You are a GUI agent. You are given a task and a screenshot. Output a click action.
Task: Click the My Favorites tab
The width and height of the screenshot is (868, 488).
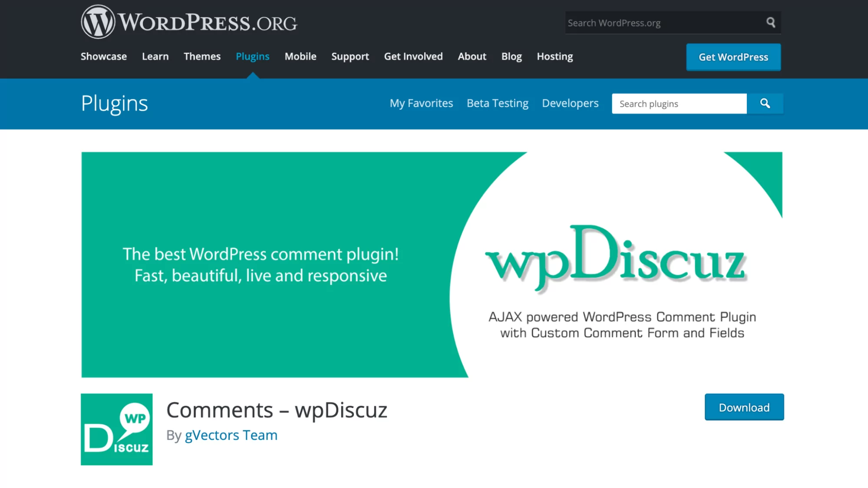(x=422, y=103)
